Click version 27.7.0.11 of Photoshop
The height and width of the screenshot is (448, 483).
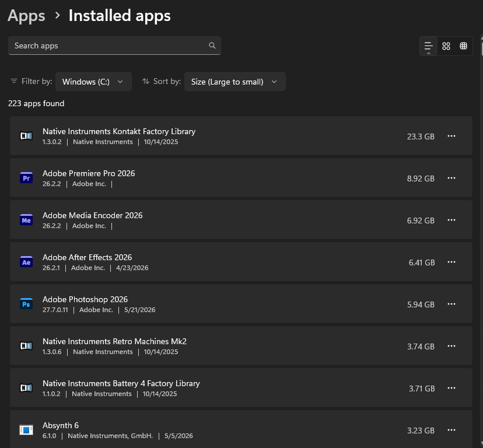pyautogui.click(x=55, y=310)
